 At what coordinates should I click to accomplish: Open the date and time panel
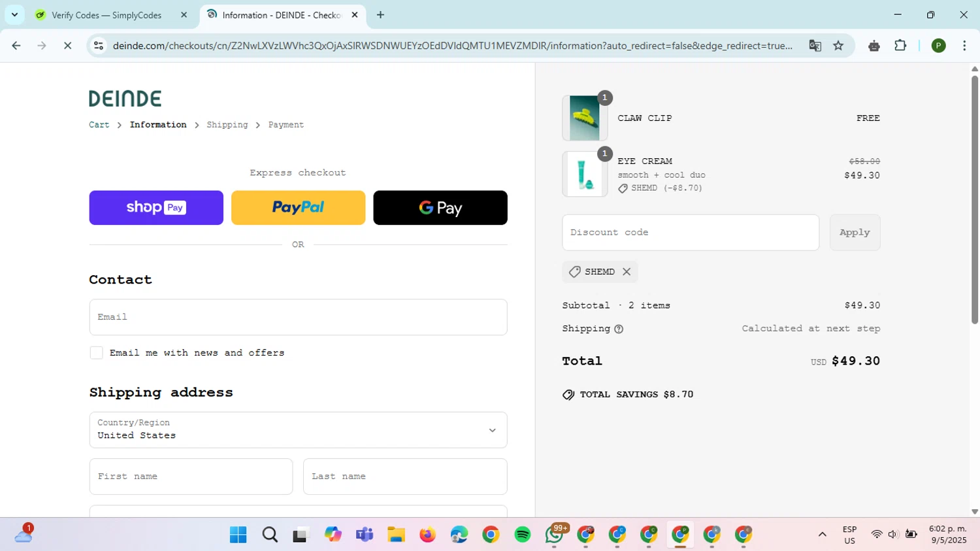point(947,535)
